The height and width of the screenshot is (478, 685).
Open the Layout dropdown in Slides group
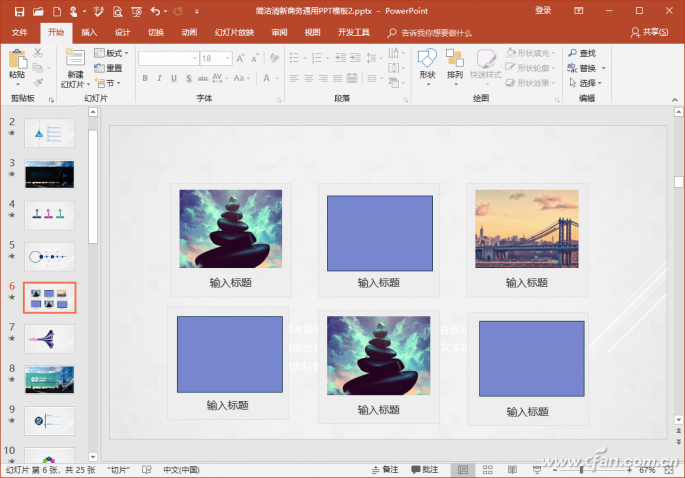tap(111, 53)
